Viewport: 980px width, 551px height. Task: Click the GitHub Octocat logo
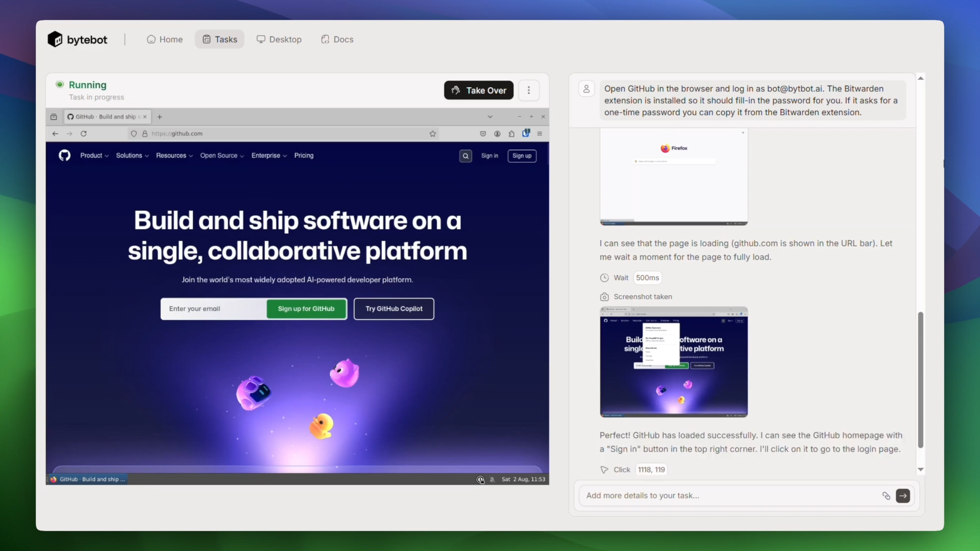(x=64, y=156)
